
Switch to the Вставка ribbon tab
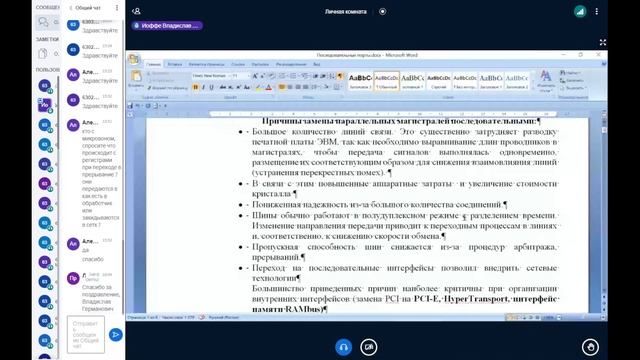[175, 64]
